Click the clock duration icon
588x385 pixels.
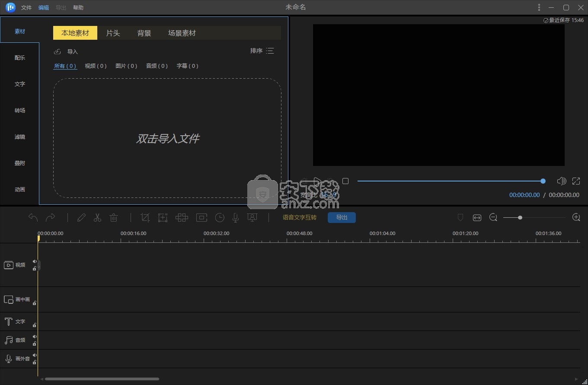pyautogui.click(x=220, y=218)
